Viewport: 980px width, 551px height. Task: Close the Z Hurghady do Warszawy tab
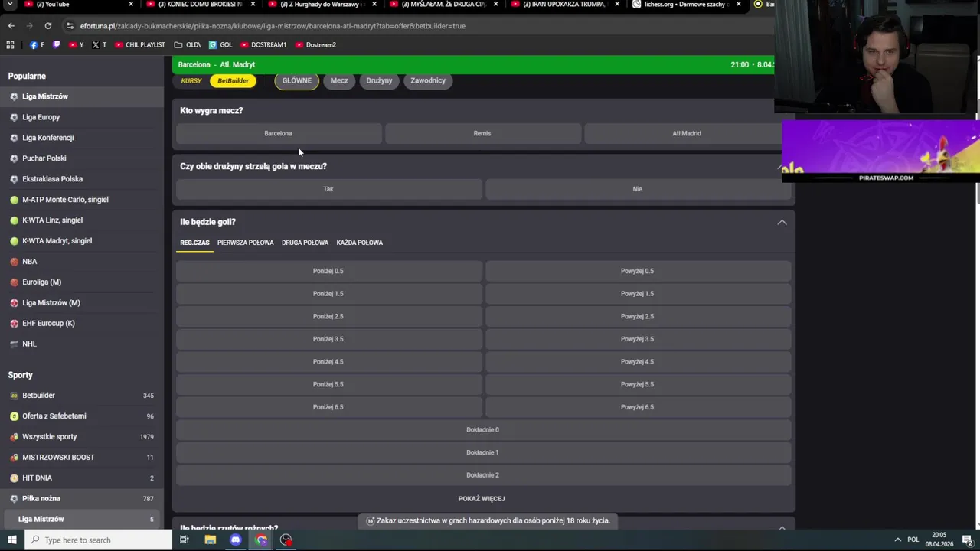click(374, 4)
